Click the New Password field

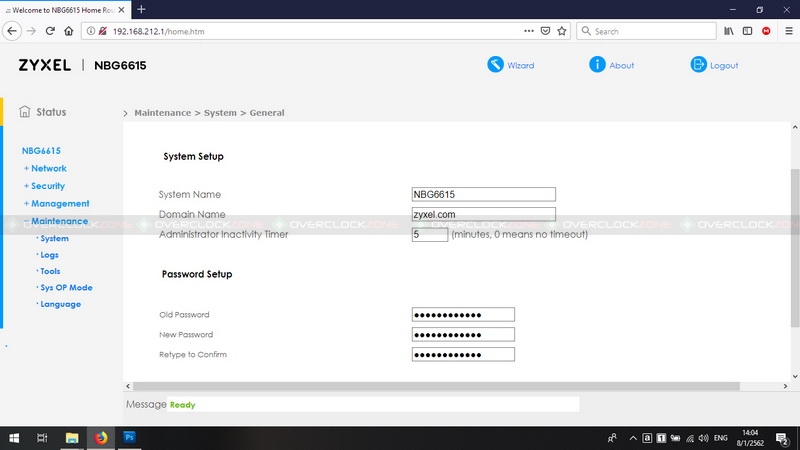click(x=463, y=334)
